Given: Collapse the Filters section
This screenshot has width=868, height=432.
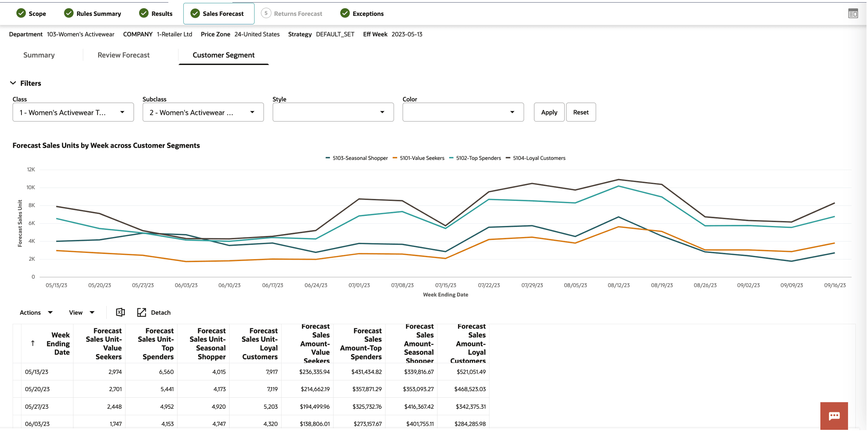Looking at the screenshot, I should pos(13,83).
